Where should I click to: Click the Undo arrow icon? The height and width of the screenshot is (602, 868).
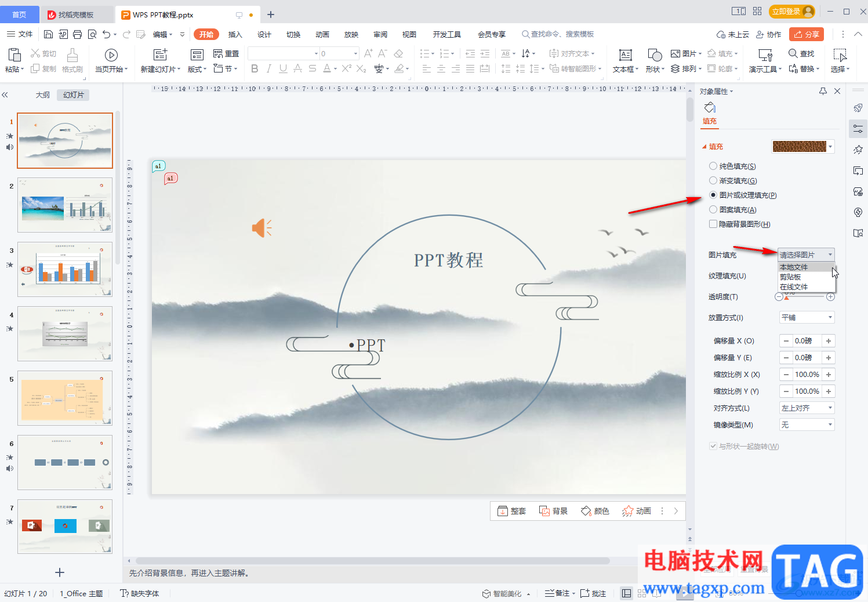107,34
